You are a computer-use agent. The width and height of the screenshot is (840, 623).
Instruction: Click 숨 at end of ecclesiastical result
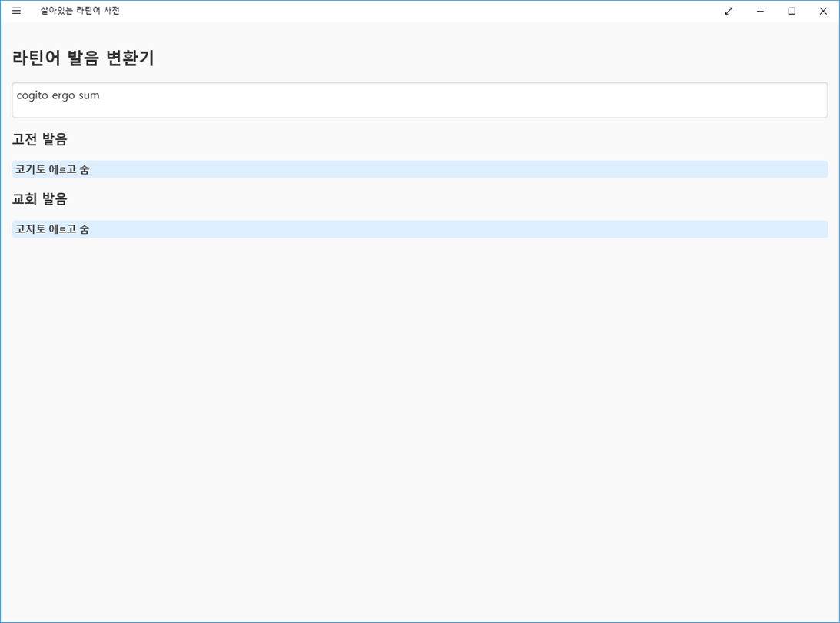coord(84,229)
